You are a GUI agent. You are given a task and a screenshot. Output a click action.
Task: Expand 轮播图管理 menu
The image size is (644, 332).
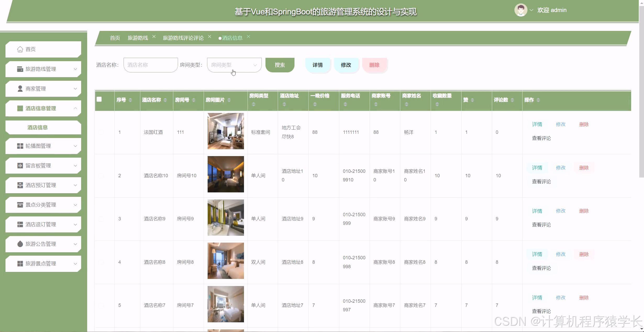(75, 146)
